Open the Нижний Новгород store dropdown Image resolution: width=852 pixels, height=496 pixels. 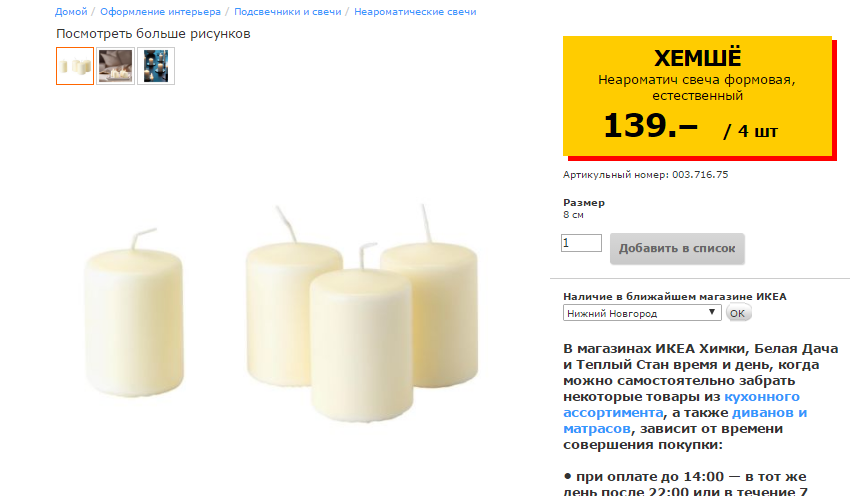[642, 313]
